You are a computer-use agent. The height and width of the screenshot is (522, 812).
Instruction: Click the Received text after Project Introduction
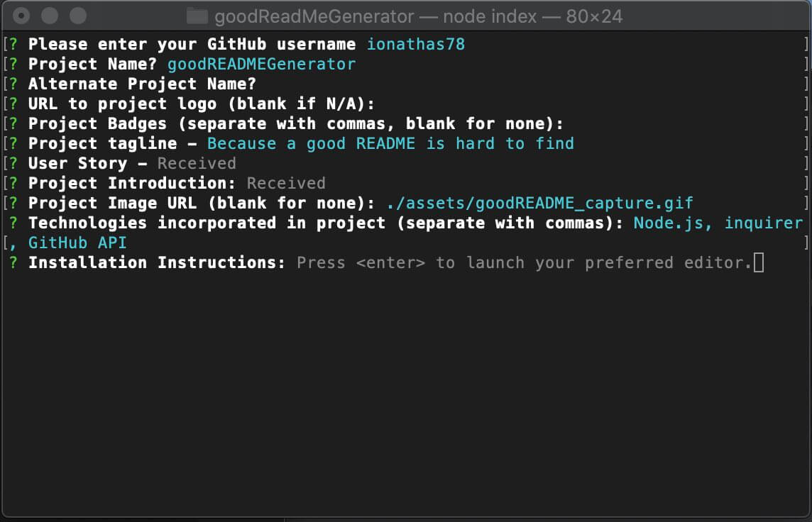click(286, 183)
